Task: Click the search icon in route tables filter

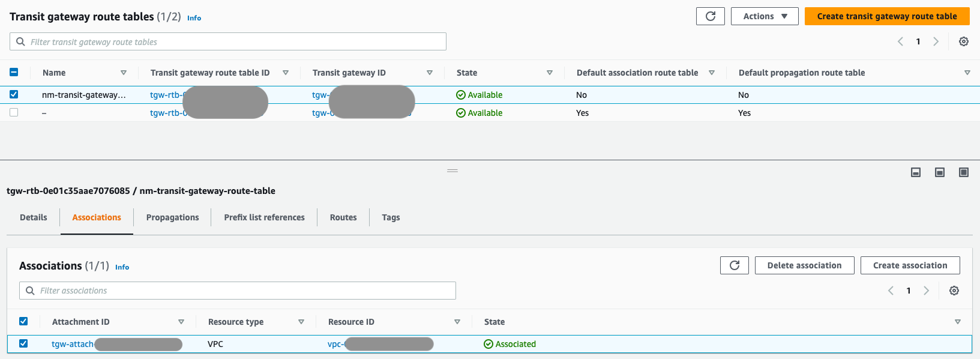Action: pos(20,41)
